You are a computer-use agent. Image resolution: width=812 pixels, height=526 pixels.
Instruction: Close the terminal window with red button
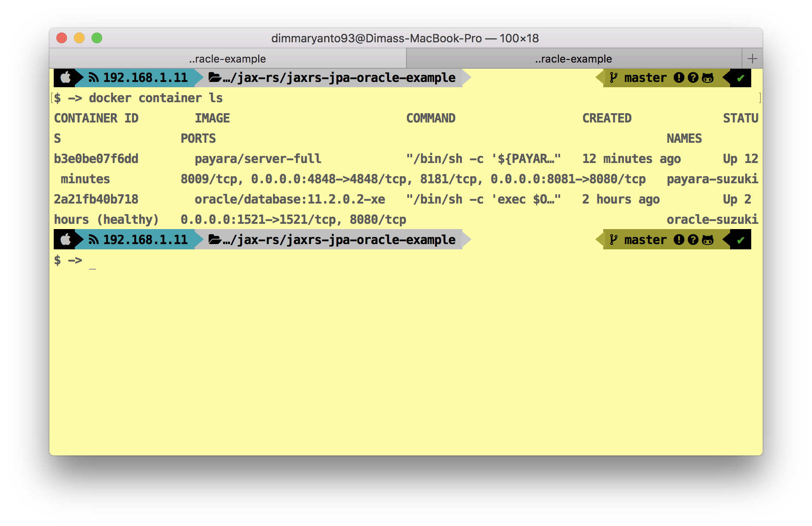pyautogui.click(x=62, y=38)
